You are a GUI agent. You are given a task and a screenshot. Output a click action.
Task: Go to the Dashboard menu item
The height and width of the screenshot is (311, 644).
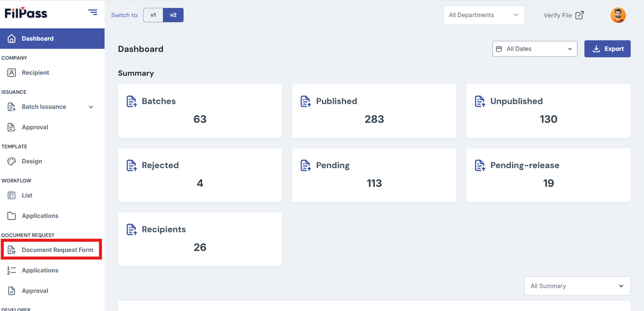tap(52, 39)
